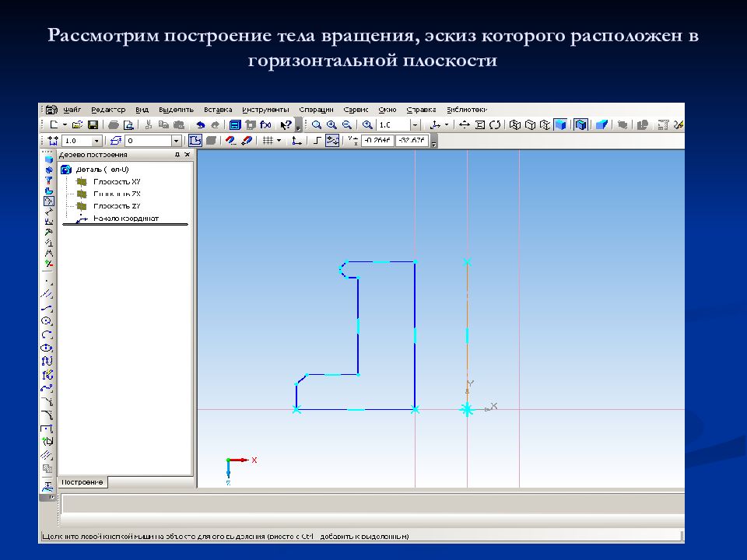747x560 pixels.
Task: Activate the context help arrow-question icon
Action: click(286, 124)
